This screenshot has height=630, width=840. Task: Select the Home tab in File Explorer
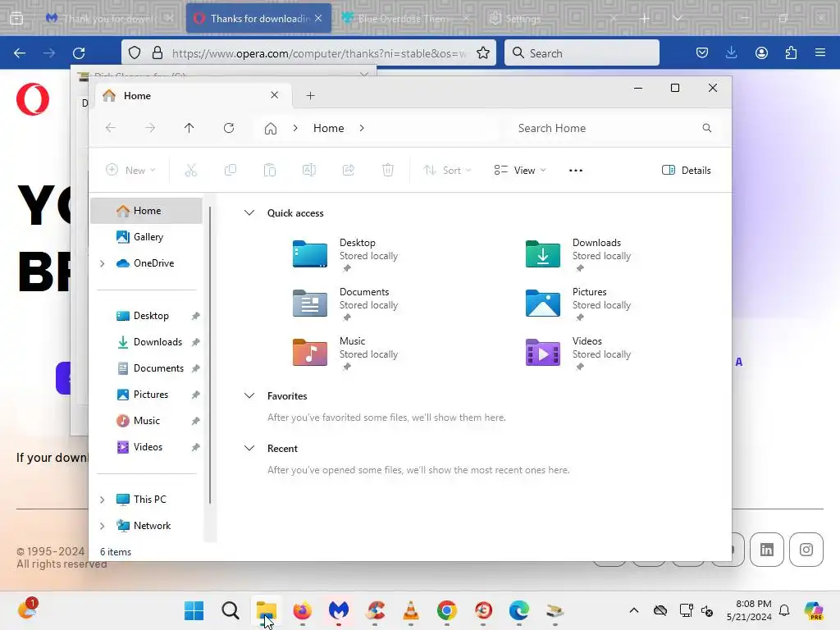[193, 96]
